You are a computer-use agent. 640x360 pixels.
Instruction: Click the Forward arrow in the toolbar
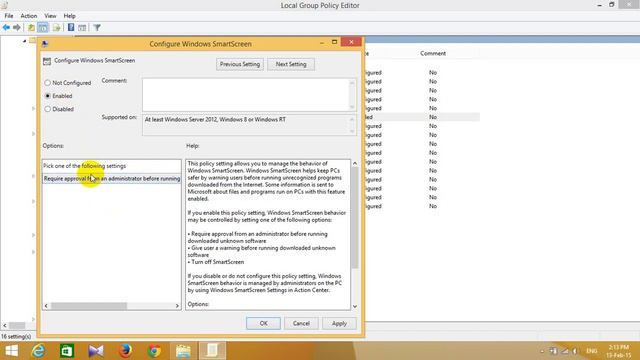tap(17, 27)
